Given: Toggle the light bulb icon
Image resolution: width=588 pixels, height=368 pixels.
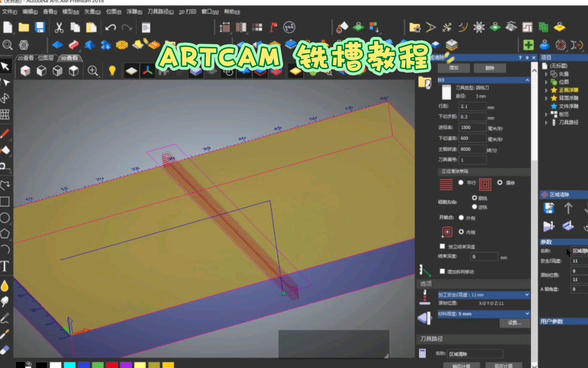Looking at the screenshot, I should pyautogui.click(x=112, y=71).
